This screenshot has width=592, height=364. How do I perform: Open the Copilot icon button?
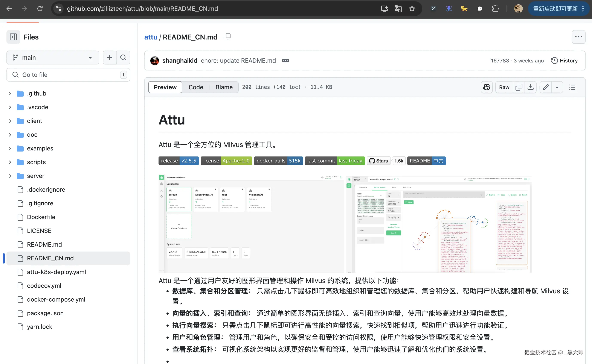pyautogui.click(x=487, y=87)
